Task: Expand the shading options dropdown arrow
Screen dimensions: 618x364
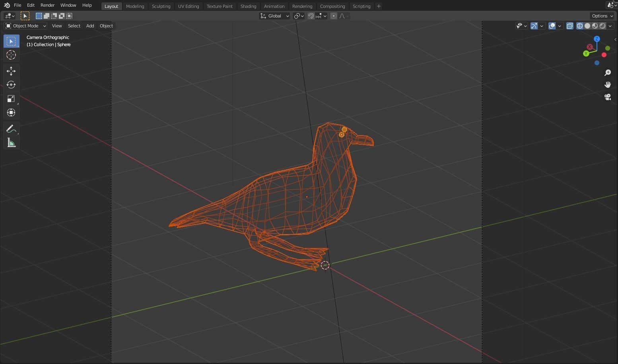Action: 610,26
